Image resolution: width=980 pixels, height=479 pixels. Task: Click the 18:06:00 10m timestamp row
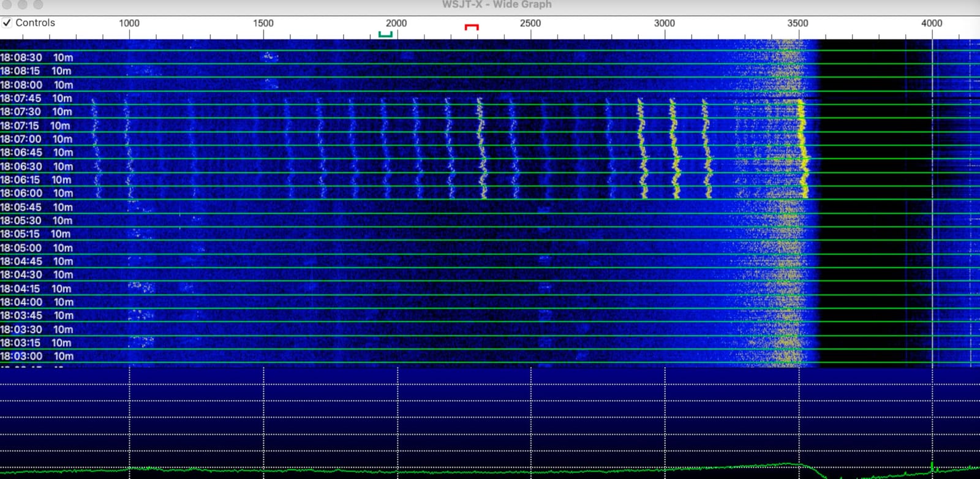37,193
